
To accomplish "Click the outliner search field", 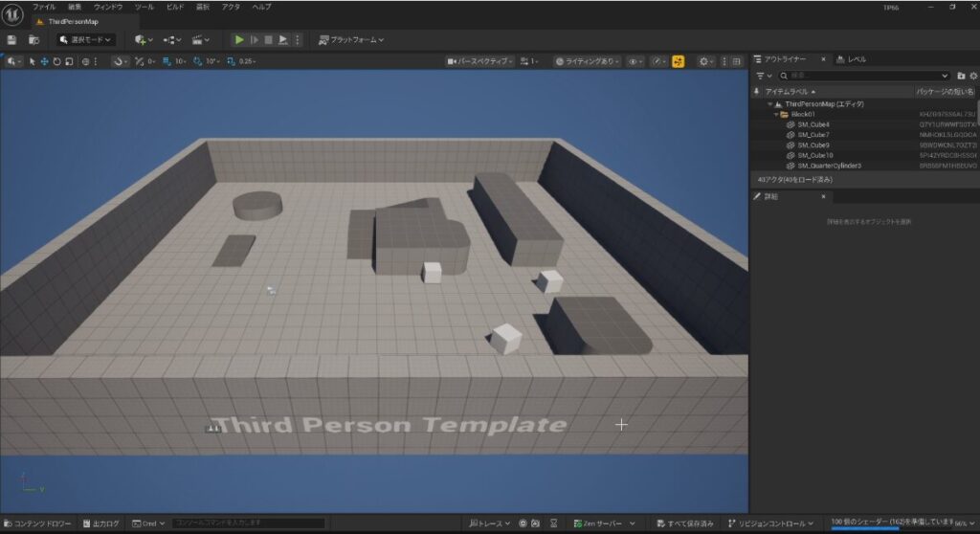I will click(864, 76).
